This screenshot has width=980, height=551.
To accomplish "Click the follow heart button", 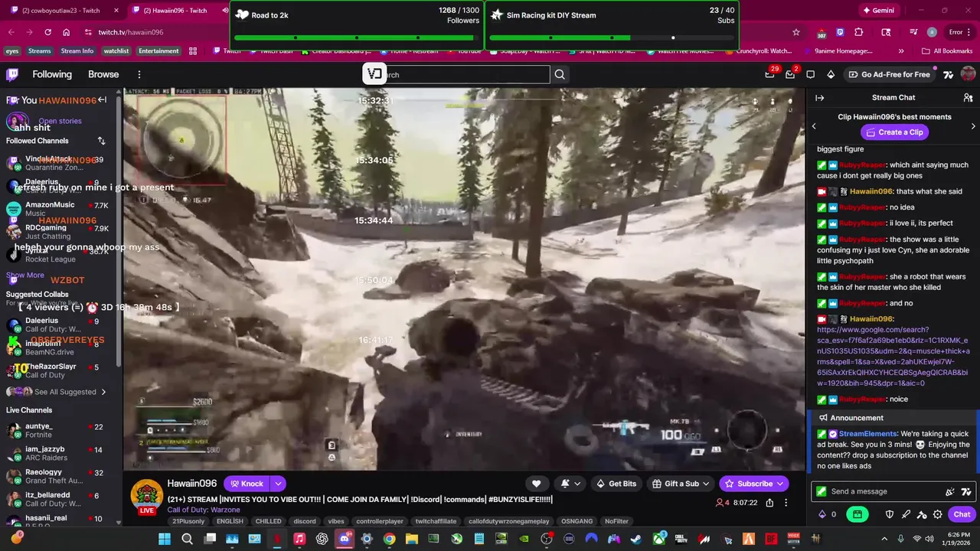I will [x=537, y=484].
